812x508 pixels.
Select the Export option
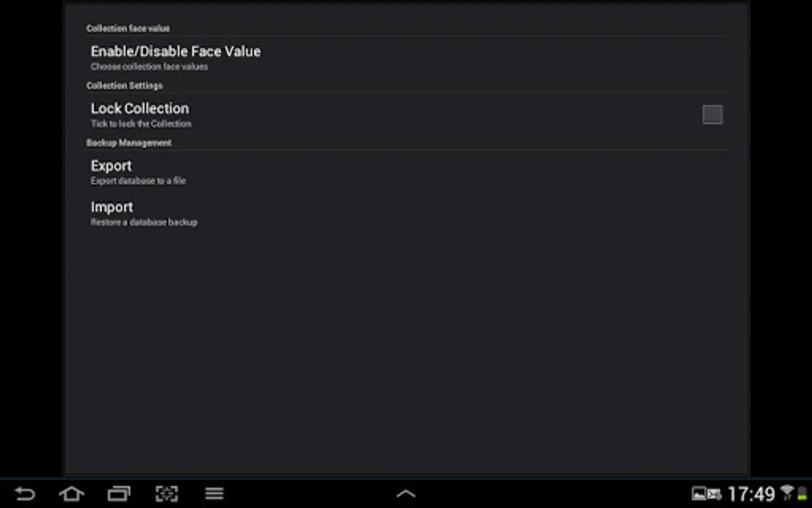click(406, 172)
